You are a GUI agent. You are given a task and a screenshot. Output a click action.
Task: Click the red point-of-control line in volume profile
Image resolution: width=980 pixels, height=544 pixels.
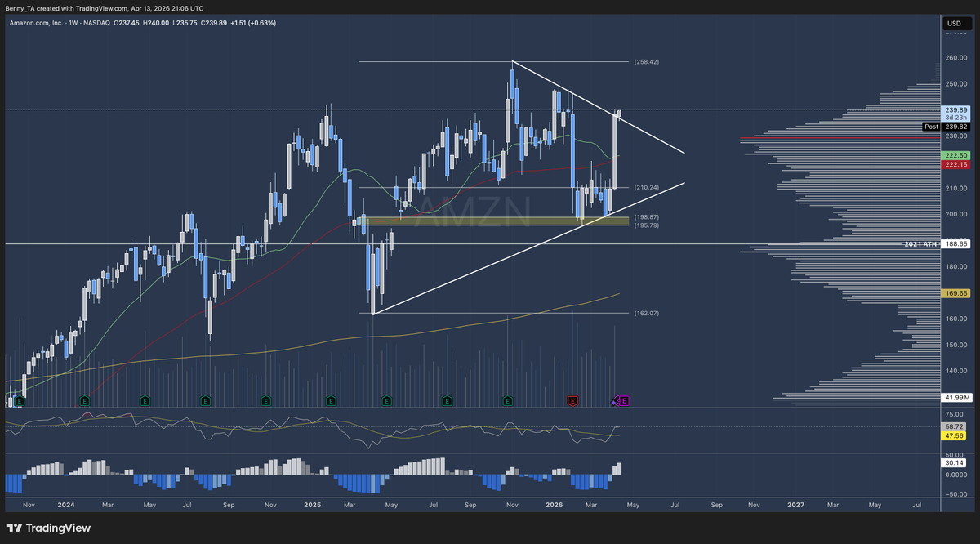[x=840, y=138]
